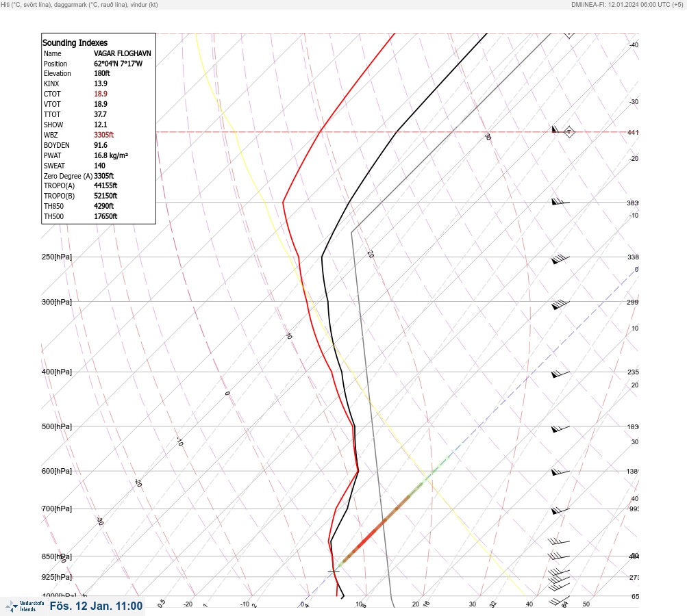This screenshot has height=616, width=687.
Task: Click the station name VAGAR FLOGHAVN
Action: tap(122, 53)
